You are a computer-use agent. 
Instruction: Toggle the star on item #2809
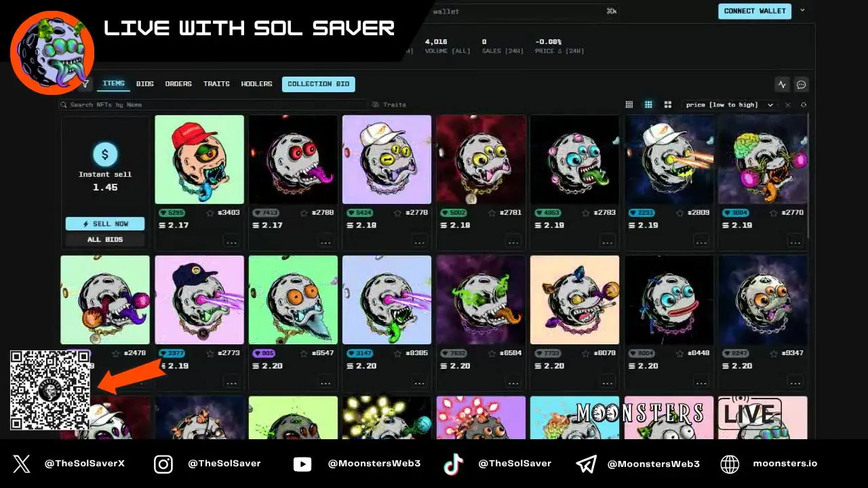[x=679, y=213]
